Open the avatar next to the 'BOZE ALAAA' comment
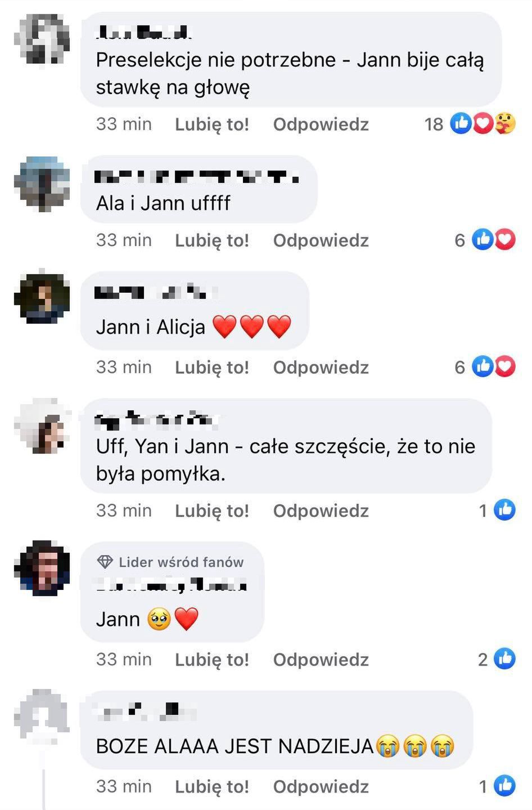 click(x=42, y=715)
